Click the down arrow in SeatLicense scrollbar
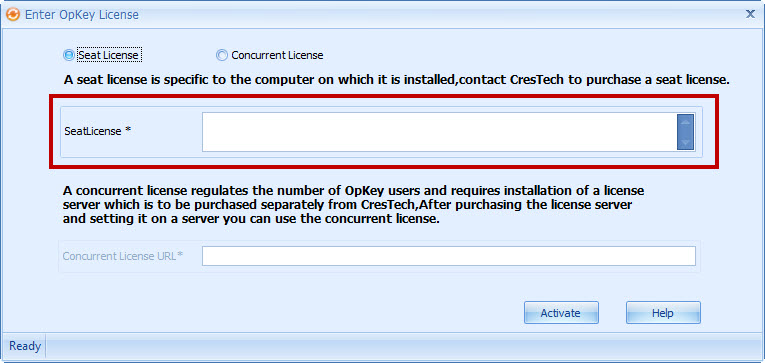This screenshot has height=363, width=765. click(x=685, y=143)
